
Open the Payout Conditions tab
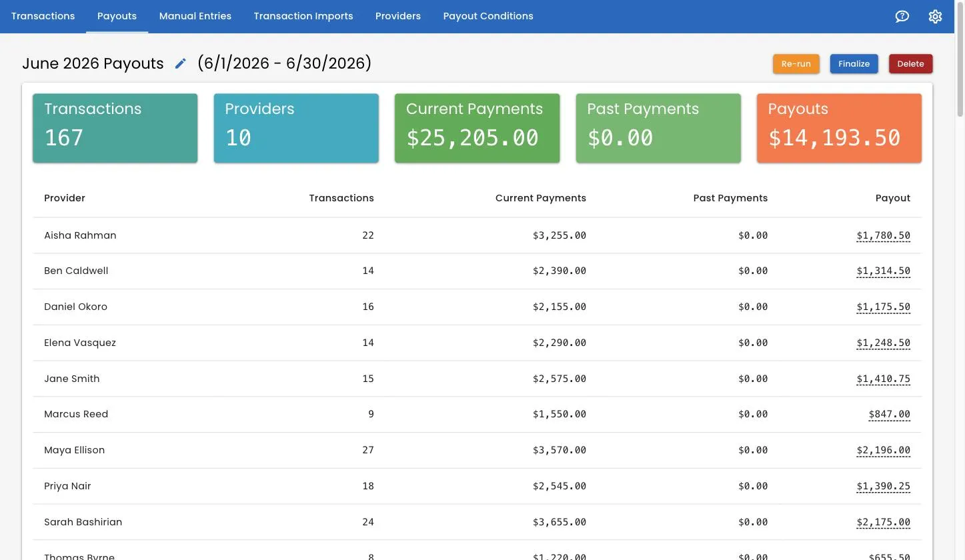click(488, 16)
